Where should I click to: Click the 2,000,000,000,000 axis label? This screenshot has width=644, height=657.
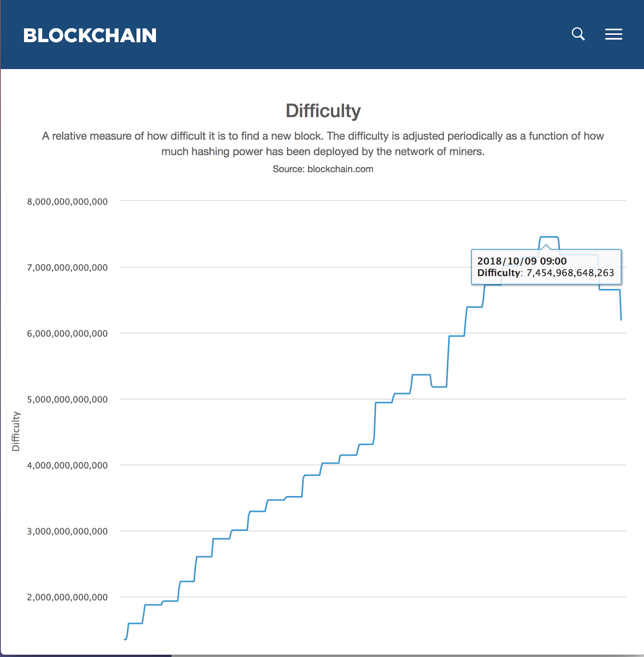[67, 597]
